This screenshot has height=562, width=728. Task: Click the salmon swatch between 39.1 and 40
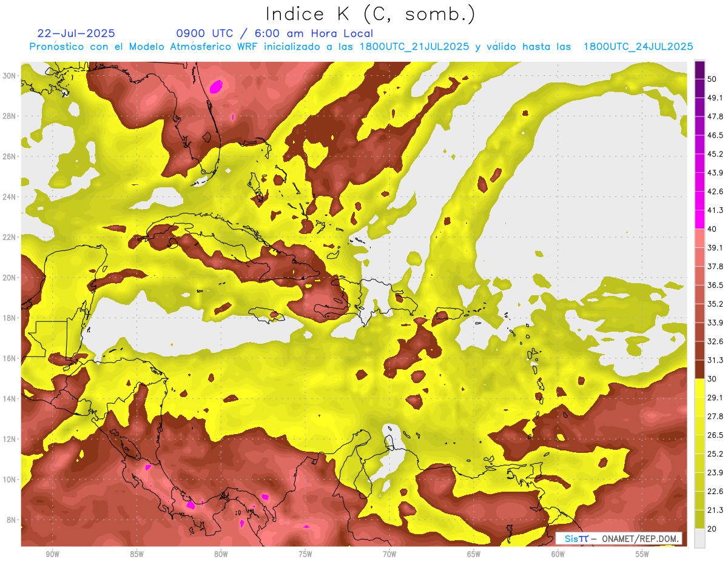point(699,238)
